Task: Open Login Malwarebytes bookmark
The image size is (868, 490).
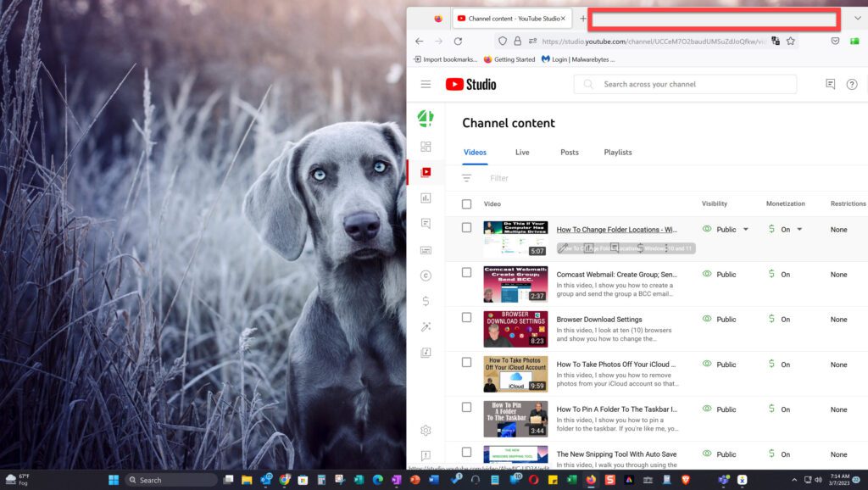Action: pos(578,59)
